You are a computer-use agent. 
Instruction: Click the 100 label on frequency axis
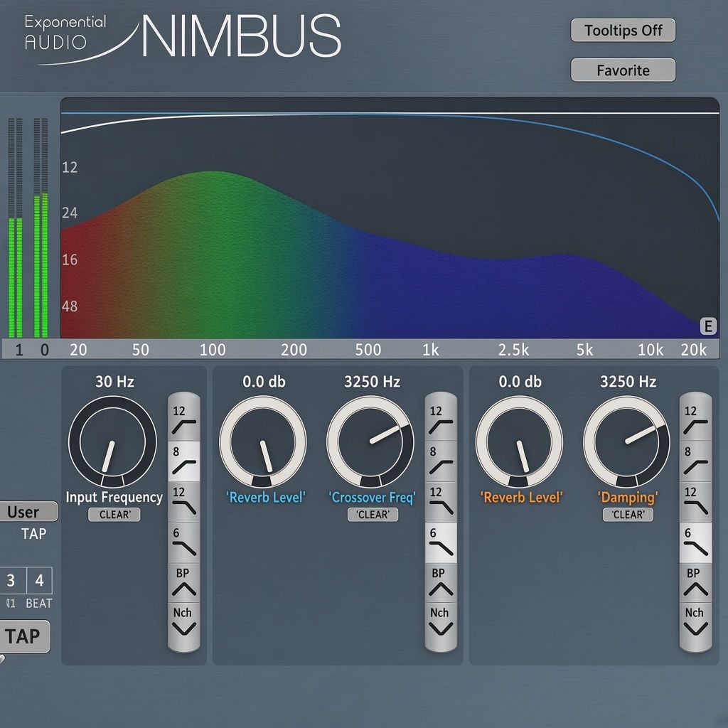[213, 350]
